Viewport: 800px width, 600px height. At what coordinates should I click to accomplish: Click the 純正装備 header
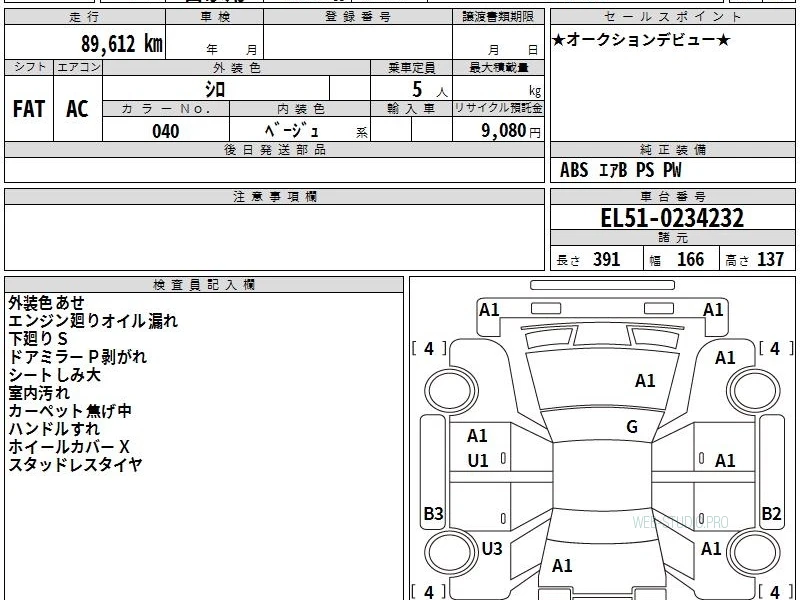click(x=672, y=150)
